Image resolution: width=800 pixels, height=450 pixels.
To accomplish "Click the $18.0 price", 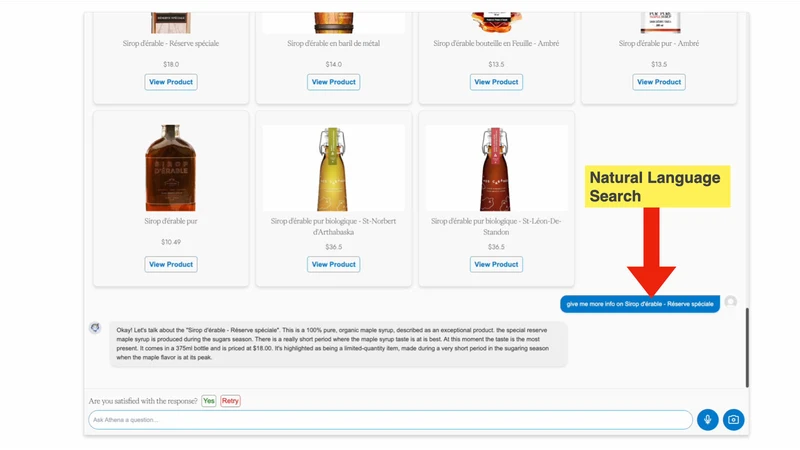I will click(x=171, y=64).
